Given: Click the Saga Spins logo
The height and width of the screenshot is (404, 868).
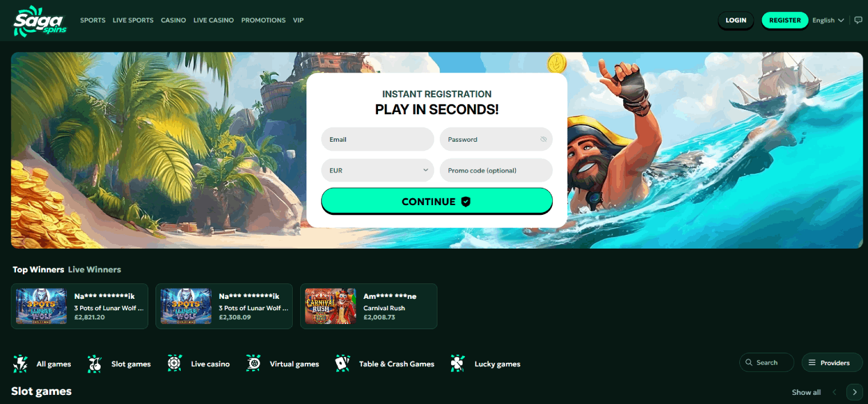Looking at the screenshot, I should click(x=39, y=21).
